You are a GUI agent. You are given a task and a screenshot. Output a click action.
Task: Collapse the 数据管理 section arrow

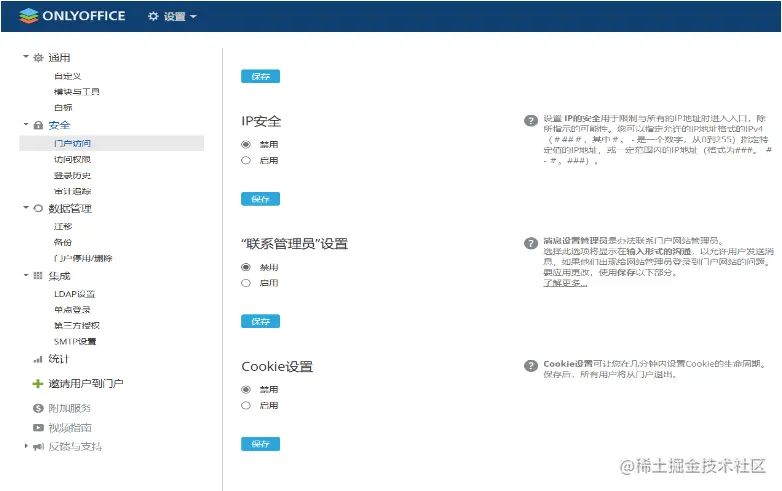click(x=26, y=207)
